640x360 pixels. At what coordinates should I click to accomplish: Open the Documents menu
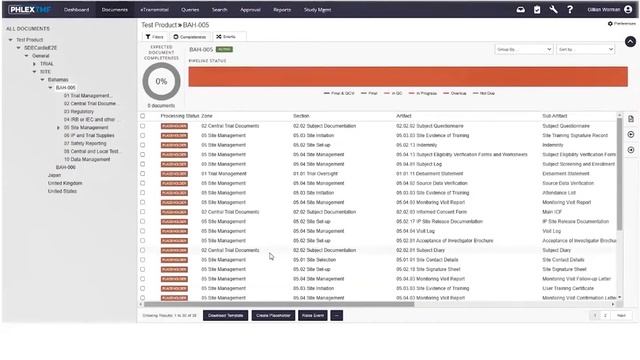(115, 9)
